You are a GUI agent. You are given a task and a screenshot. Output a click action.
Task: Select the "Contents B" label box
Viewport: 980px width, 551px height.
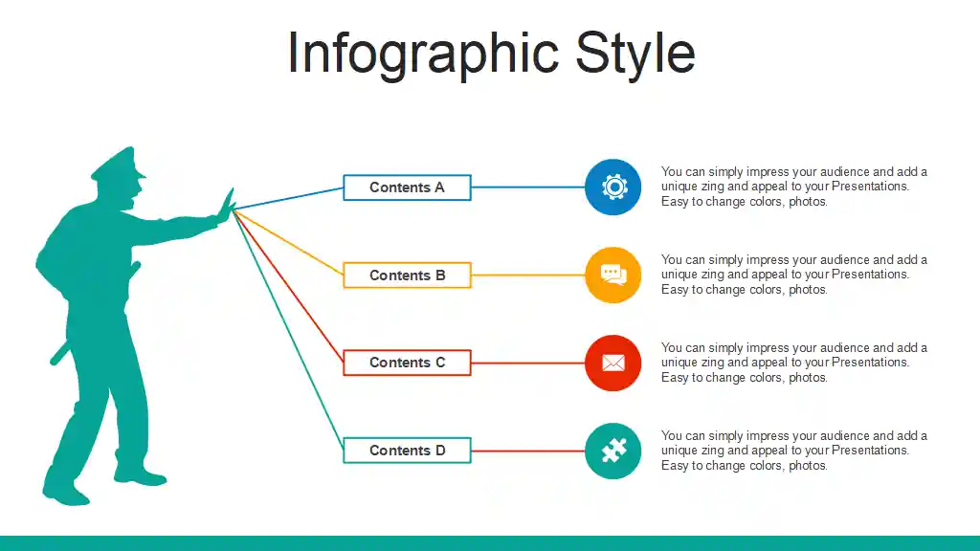coord(407,275)
